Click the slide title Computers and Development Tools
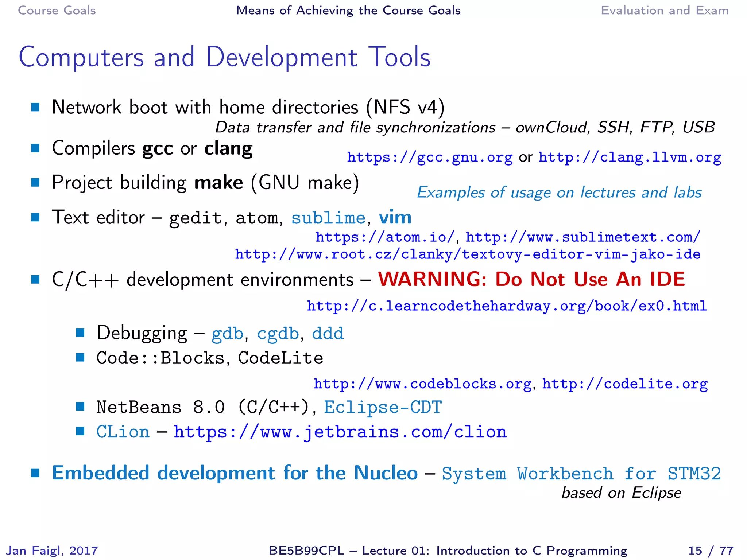This screenshot has height=560, width=747. [225, 57]
